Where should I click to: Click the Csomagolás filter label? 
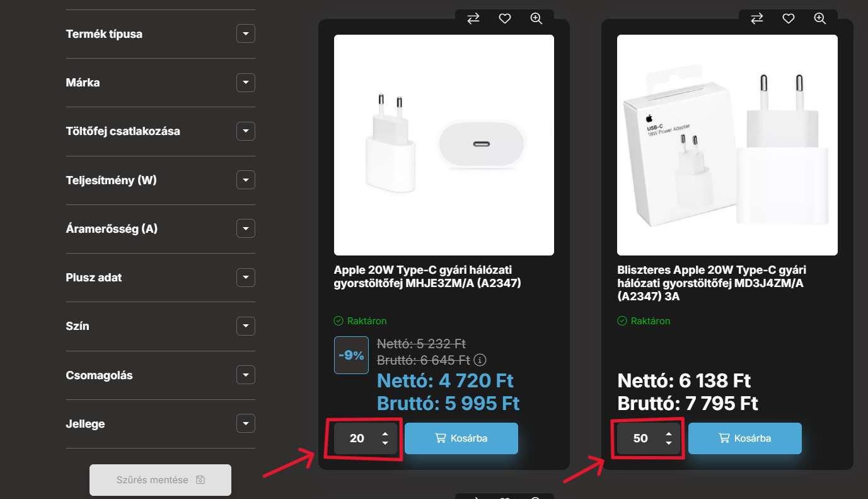[99, 375]
